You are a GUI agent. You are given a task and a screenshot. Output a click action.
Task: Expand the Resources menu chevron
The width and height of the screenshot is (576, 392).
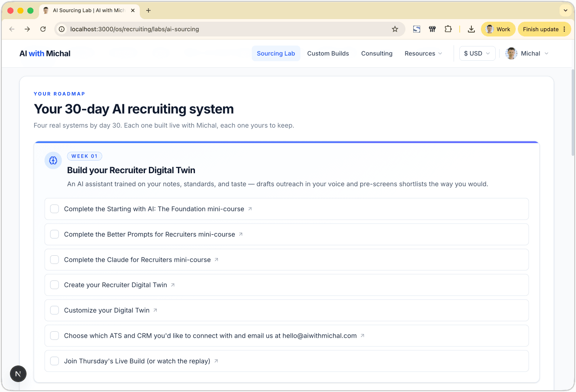440,53
